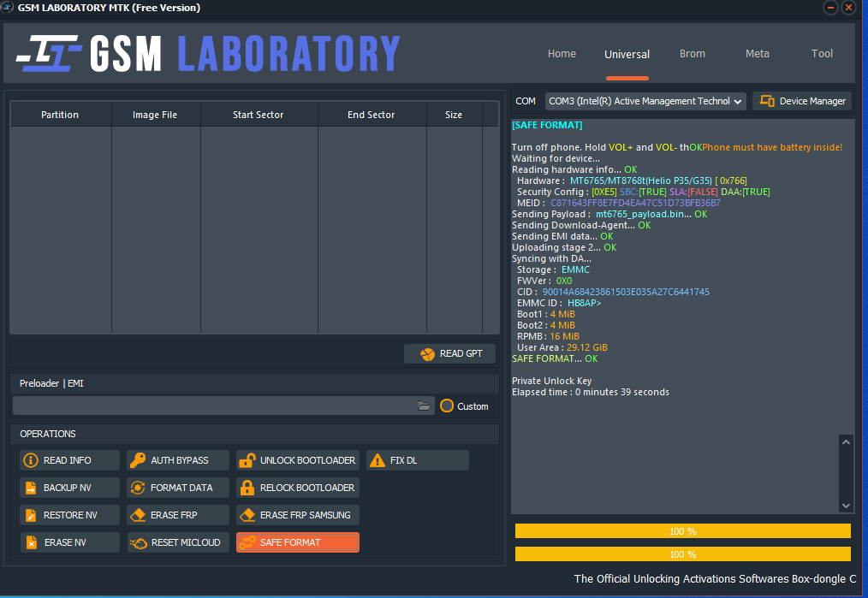
Task: Click the FIX DL warning triangle icon
Action: pyautogui.click(x=377, y=460)
